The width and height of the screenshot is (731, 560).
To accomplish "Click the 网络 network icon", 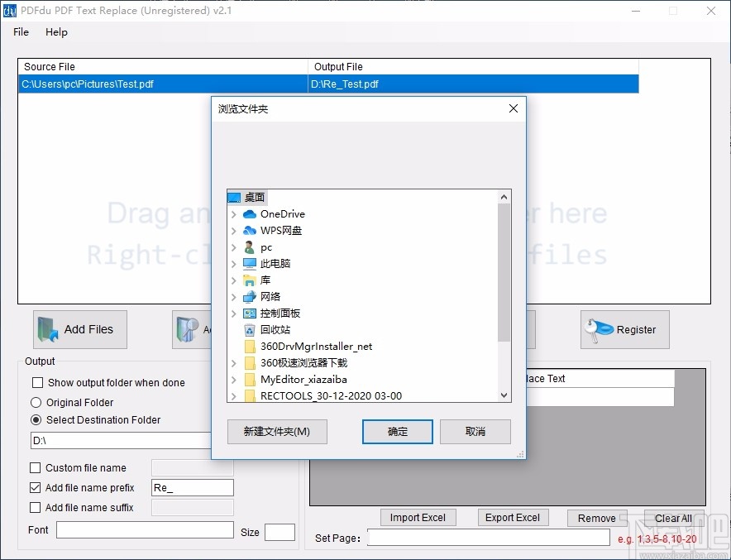I will point(251,296).
